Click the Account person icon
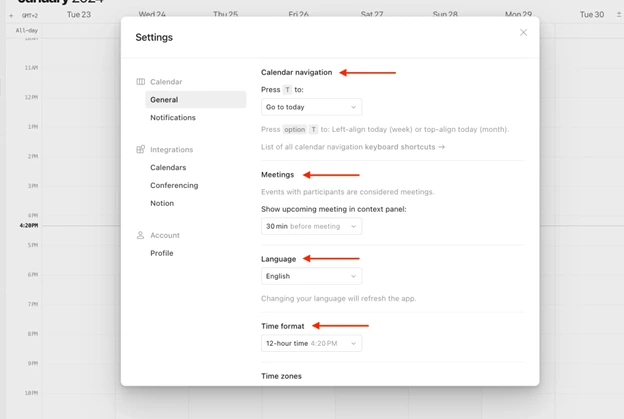 click(x=140, y=236)
